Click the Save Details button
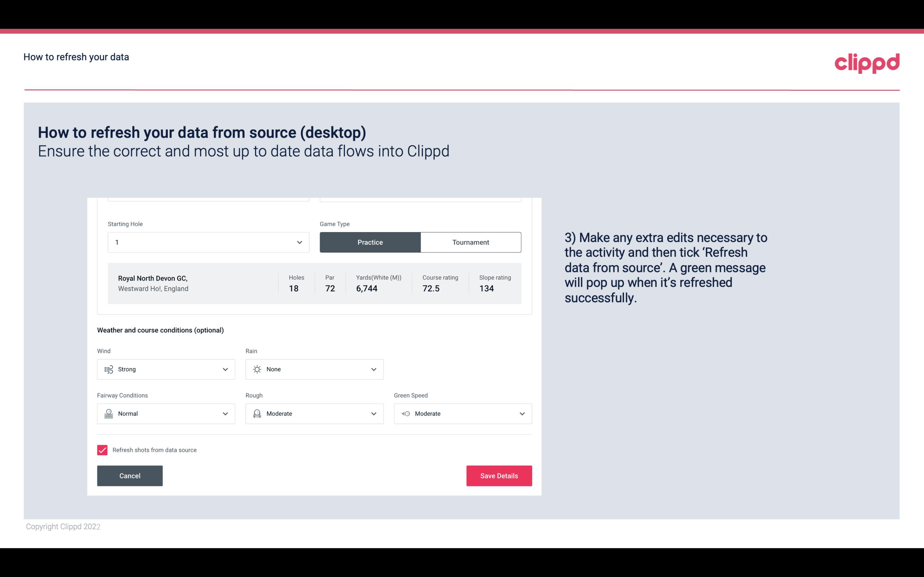The height and width of the screenshot is (577, 924). pyautogui.click(x=499, y=475)
